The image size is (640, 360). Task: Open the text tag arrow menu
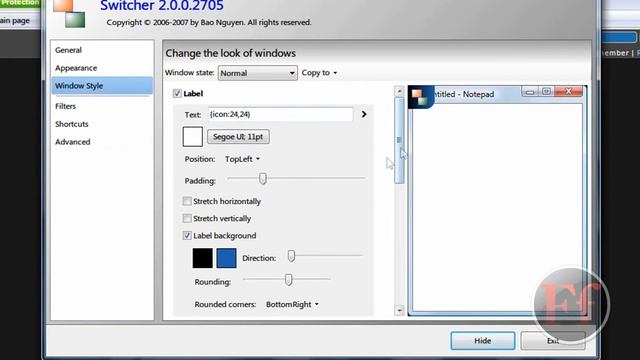pos(364,114)
